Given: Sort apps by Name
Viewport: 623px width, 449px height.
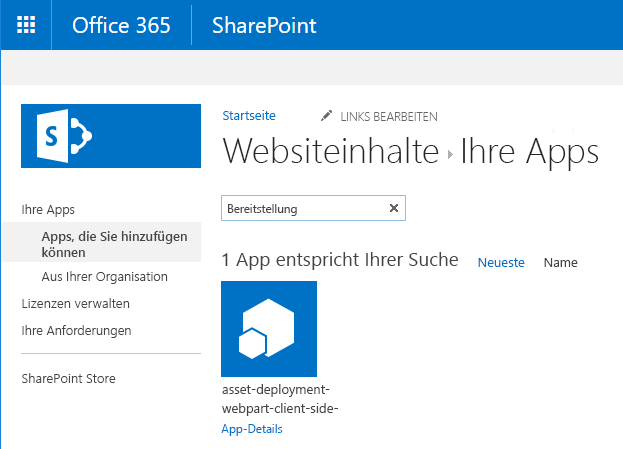Looking at the screenshot, I should pyautogui.click(x=561, y=263).
